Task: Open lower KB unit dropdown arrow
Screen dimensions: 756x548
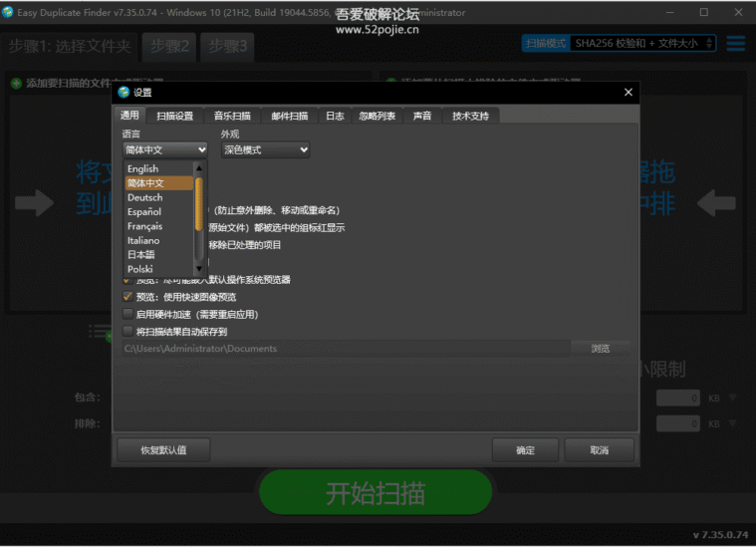Action: click(733, 423)
